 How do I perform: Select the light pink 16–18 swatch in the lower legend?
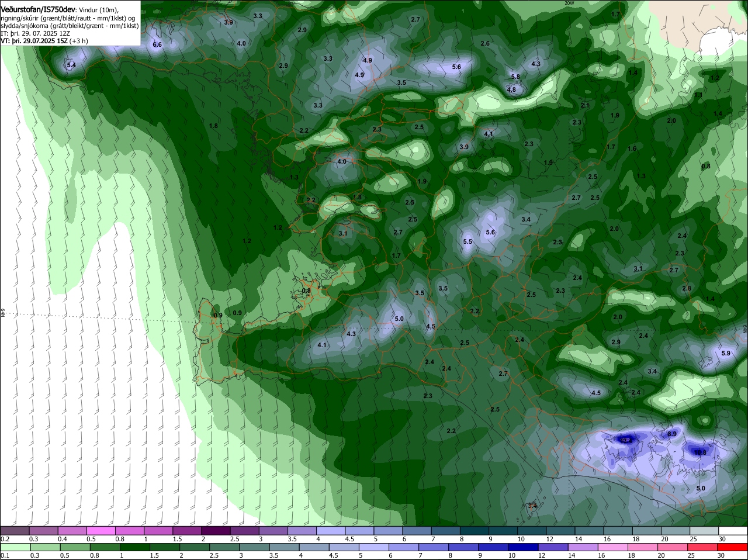pos(614,548)
